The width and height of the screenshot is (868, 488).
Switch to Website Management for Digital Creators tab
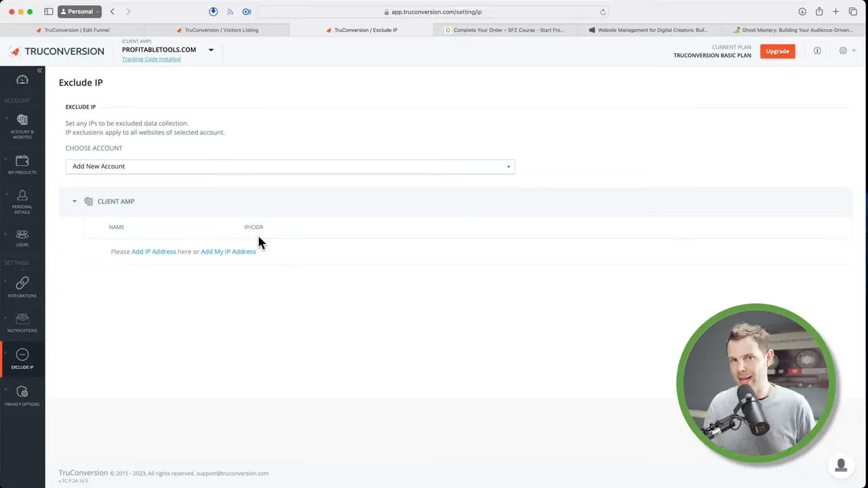649,30
